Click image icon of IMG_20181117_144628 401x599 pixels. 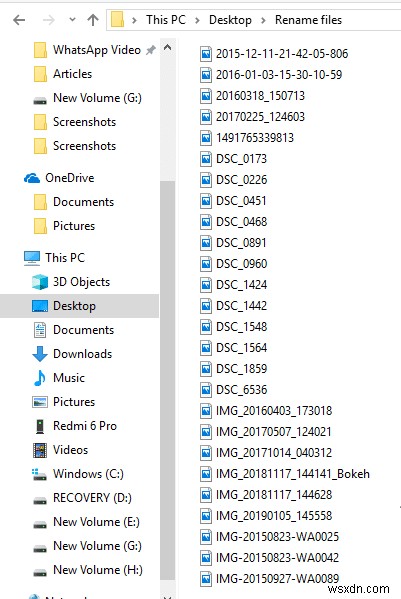tap(206, 495)
